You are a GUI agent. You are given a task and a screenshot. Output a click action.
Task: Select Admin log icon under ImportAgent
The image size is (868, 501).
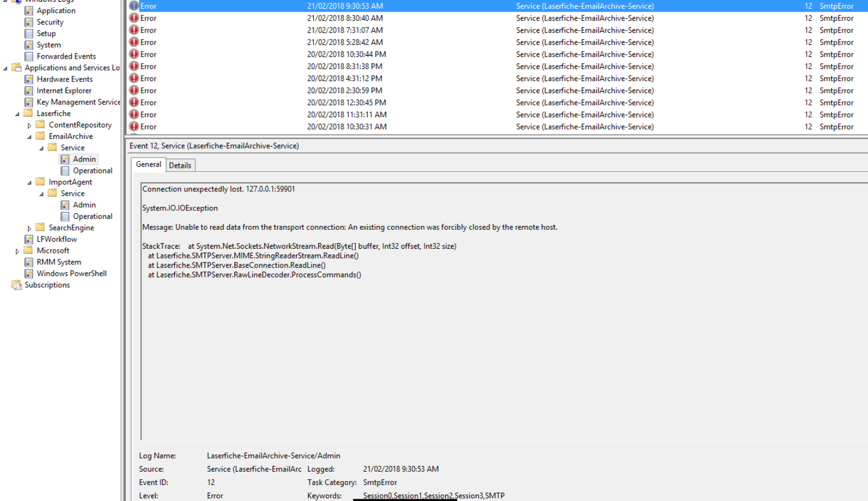(x=65, y=205)
